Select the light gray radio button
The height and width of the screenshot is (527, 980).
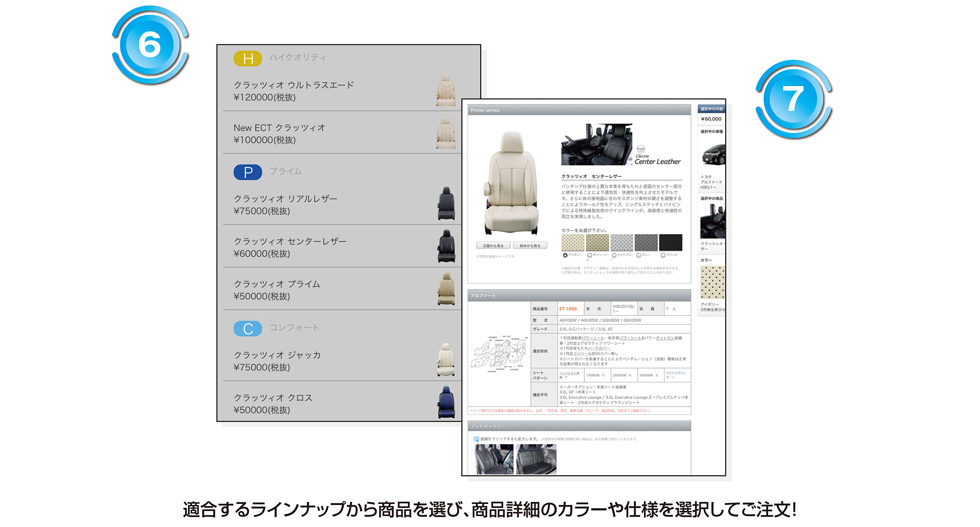click(614, 255)
